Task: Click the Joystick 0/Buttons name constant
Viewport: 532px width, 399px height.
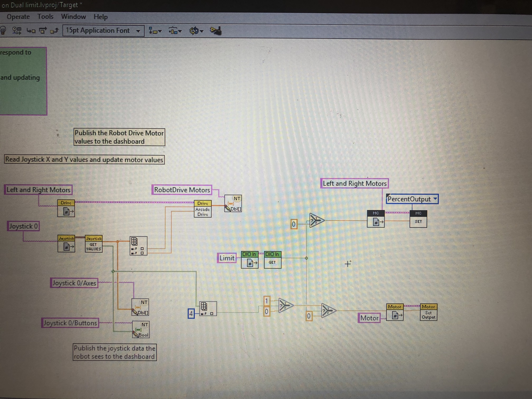Action: pos(70,323)
